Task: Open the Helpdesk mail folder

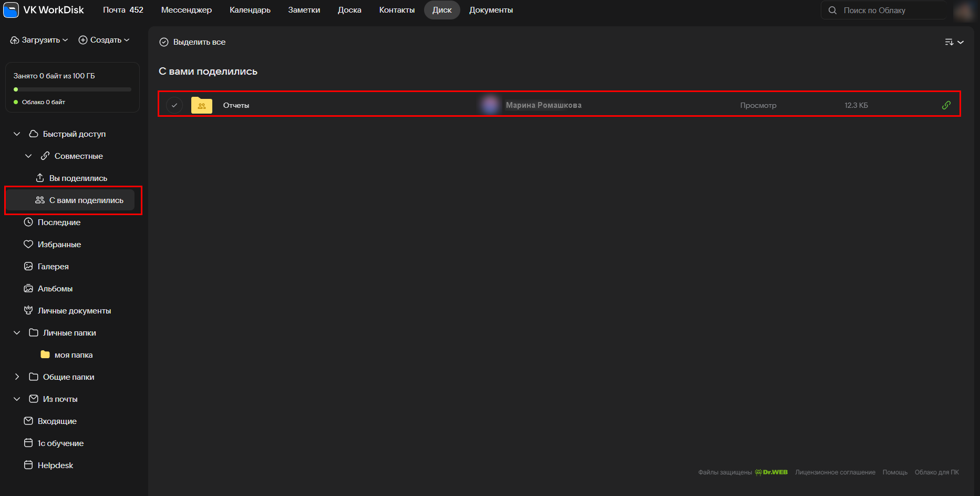Action: click(x=55, y=465)
